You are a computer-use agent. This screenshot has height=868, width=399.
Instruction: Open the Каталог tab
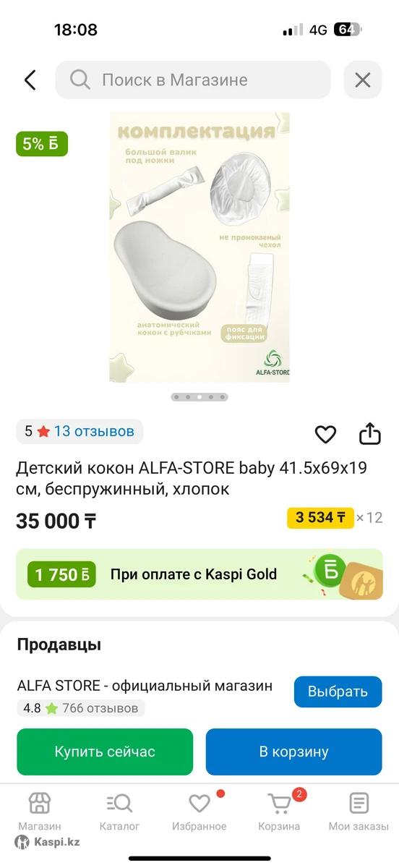[119, 812]
